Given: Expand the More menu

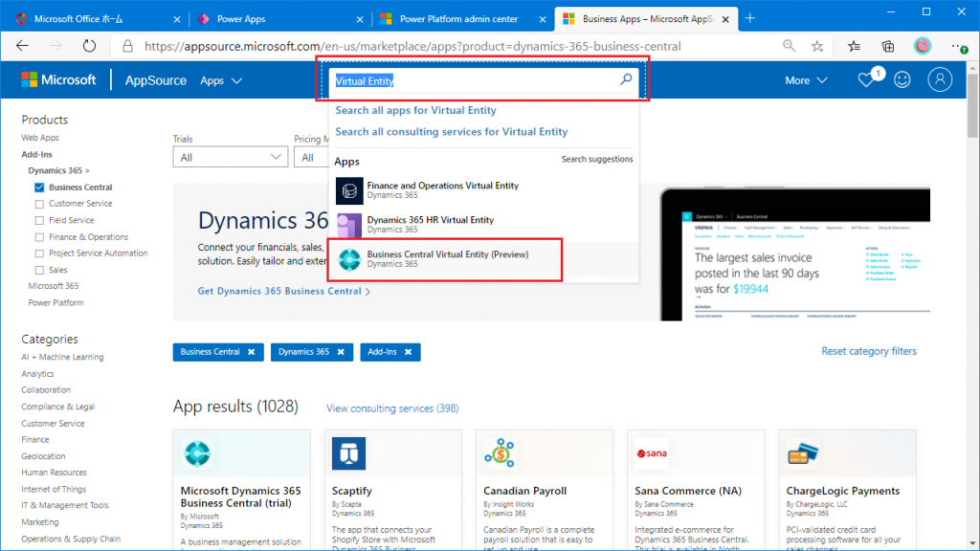Looking at the screenshot, I should point(806,80).
